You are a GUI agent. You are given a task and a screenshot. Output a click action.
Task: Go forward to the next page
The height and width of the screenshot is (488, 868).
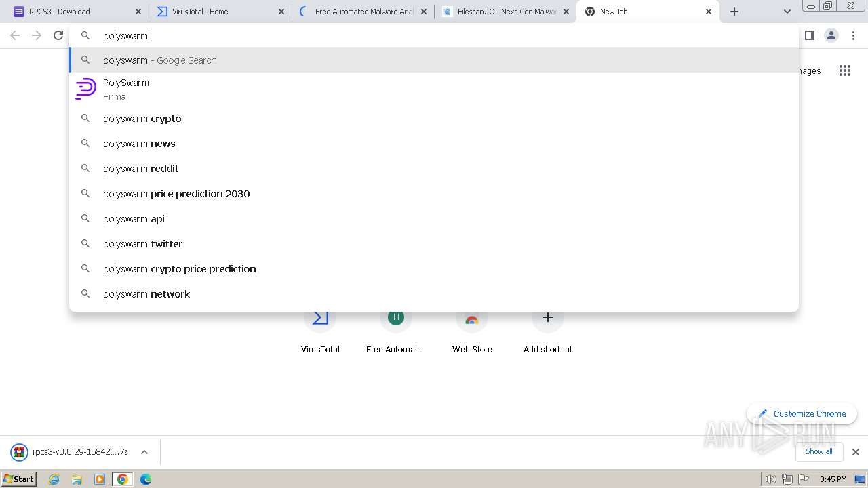37,35
